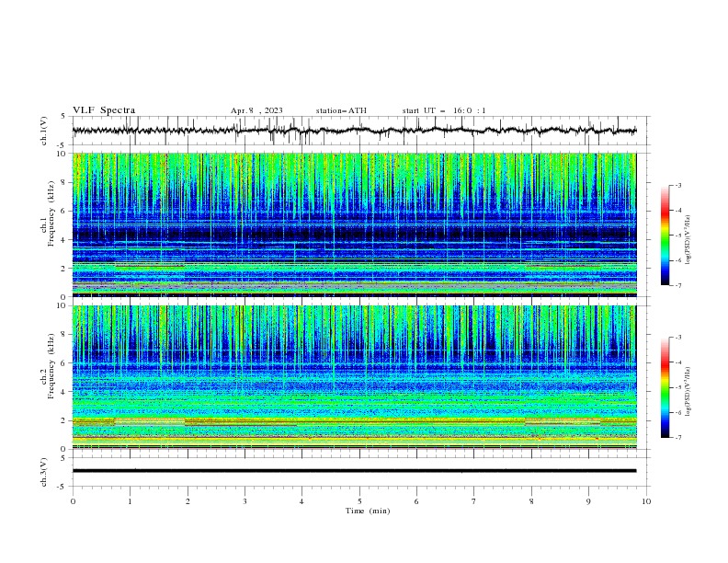Click inside the ch.2 spectrogram panel
Image resolution: width=728 pixels, height=563 pixels.
354,377
